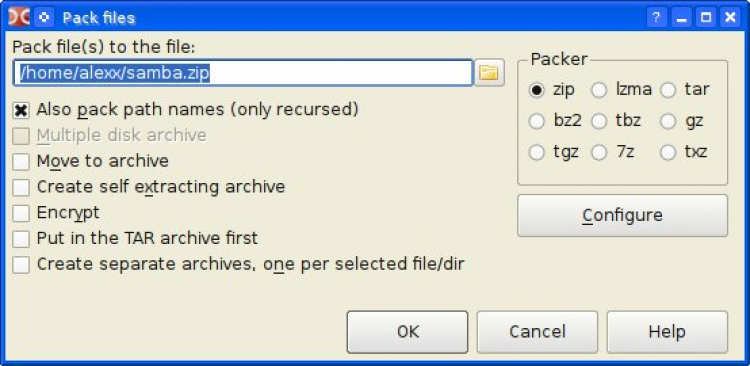The image size is (750, 366).
Task: Enable Put in the TAR archive first
Action: pos(21,239)
